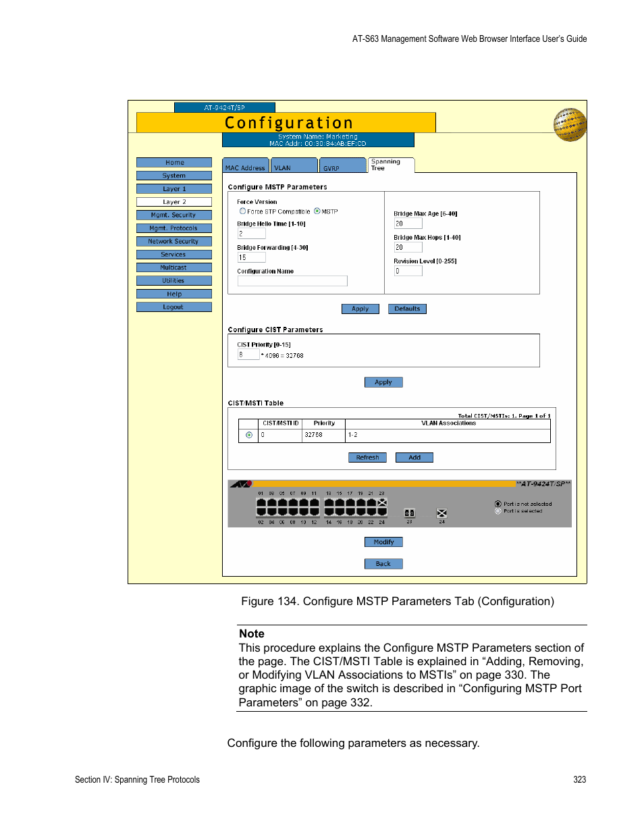Select the MSTP force version option
Viewport: 644px width, 834px height.
pos(317,211)
